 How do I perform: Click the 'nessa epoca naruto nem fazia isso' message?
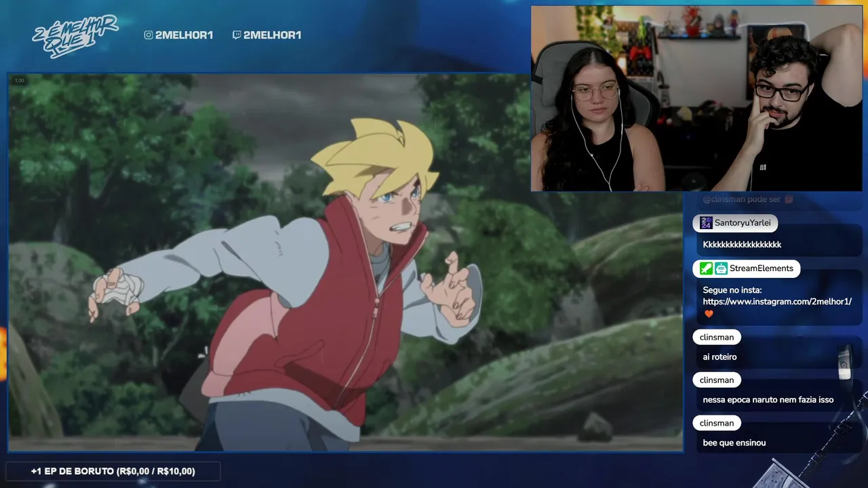768,400
